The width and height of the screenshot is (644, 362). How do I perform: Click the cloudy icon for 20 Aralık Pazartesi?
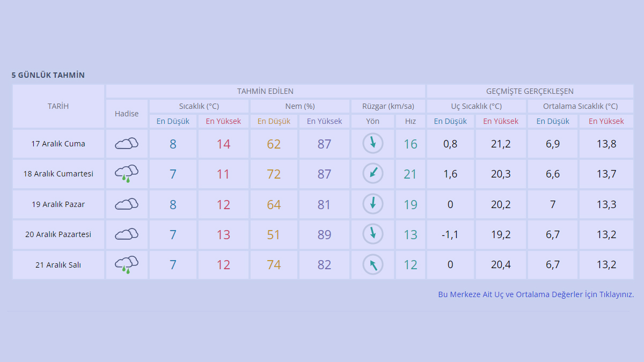point(127,234)
